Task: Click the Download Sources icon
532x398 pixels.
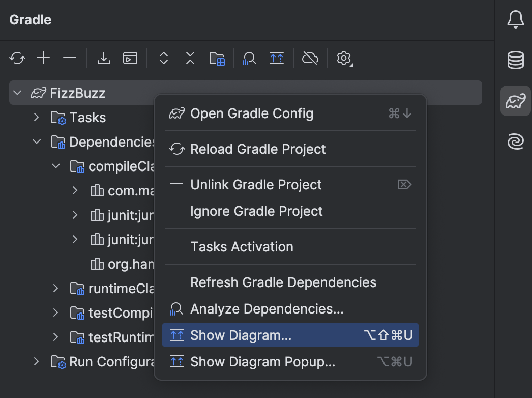Action: 104,58
